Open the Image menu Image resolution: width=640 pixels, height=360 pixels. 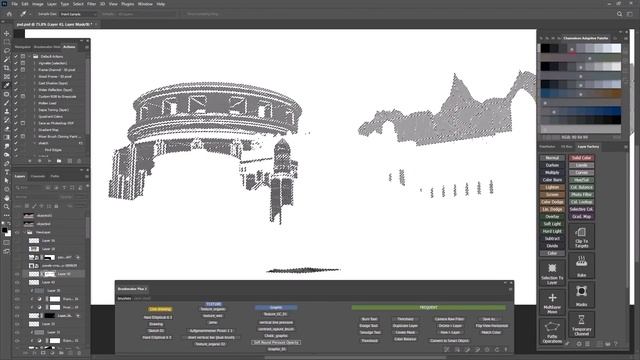coord(38,4)
